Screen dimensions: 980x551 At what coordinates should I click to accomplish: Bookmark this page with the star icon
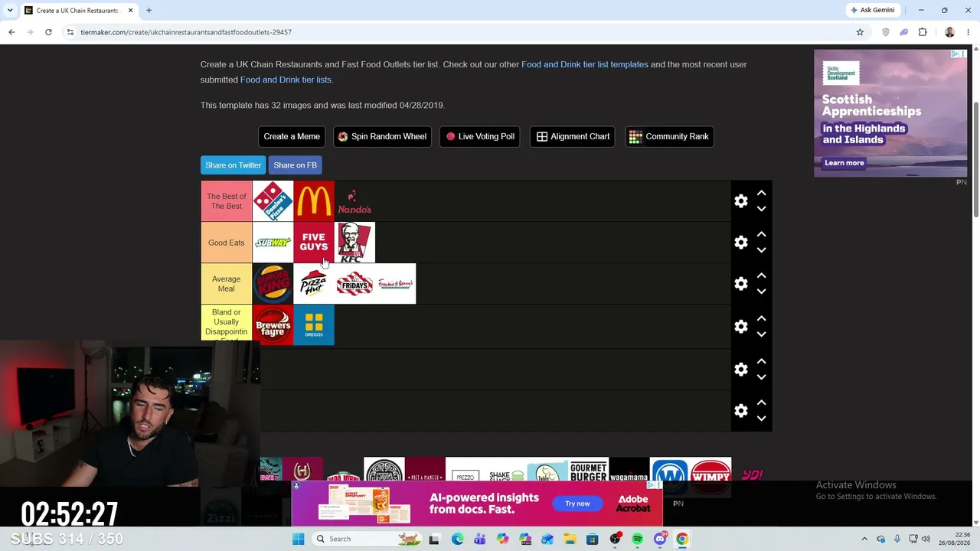coord(860,32)
